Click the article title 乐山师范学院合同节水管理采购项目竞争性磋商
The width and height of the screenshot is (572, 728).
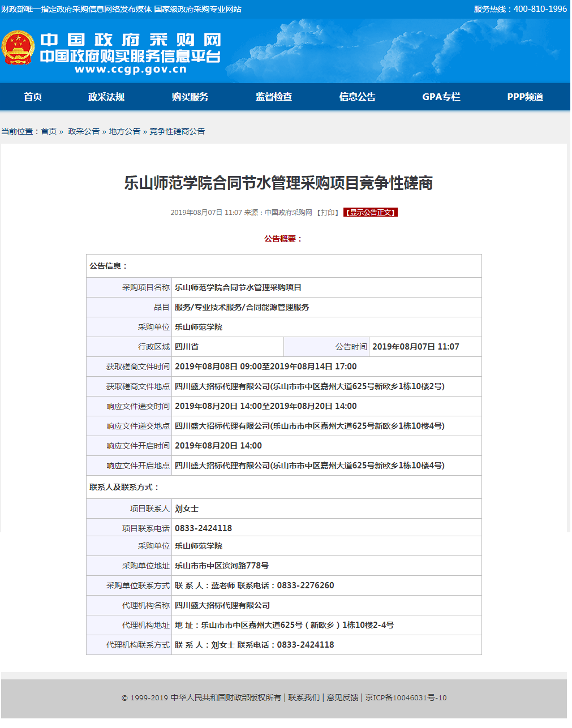(278, 183)
